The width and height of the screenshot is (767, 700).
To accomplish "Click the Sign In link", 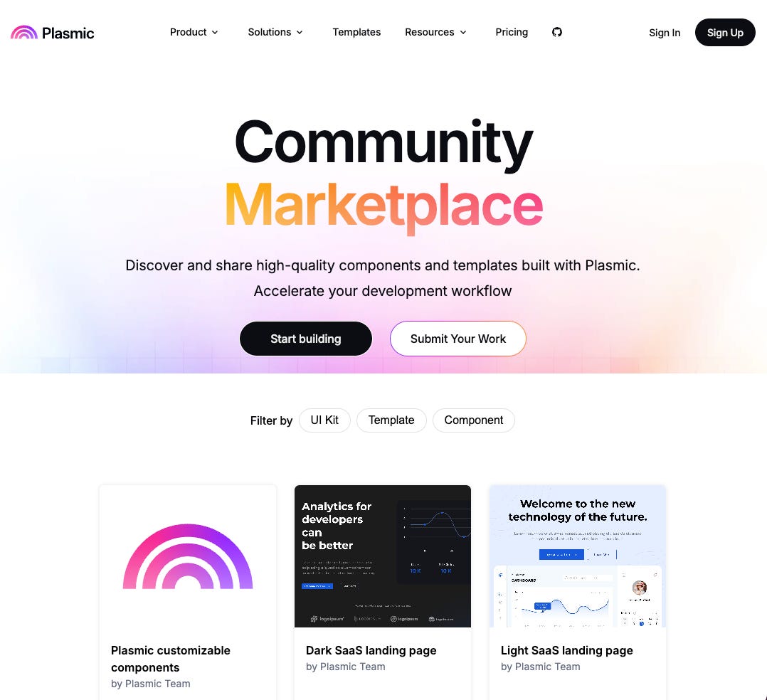I will (665, 33).
